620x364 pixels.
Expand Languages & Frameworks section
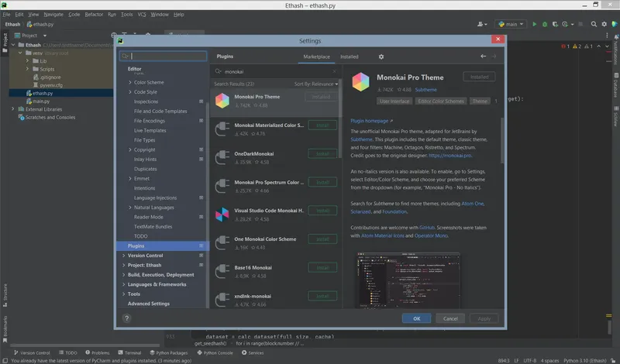tap(124, 284)
